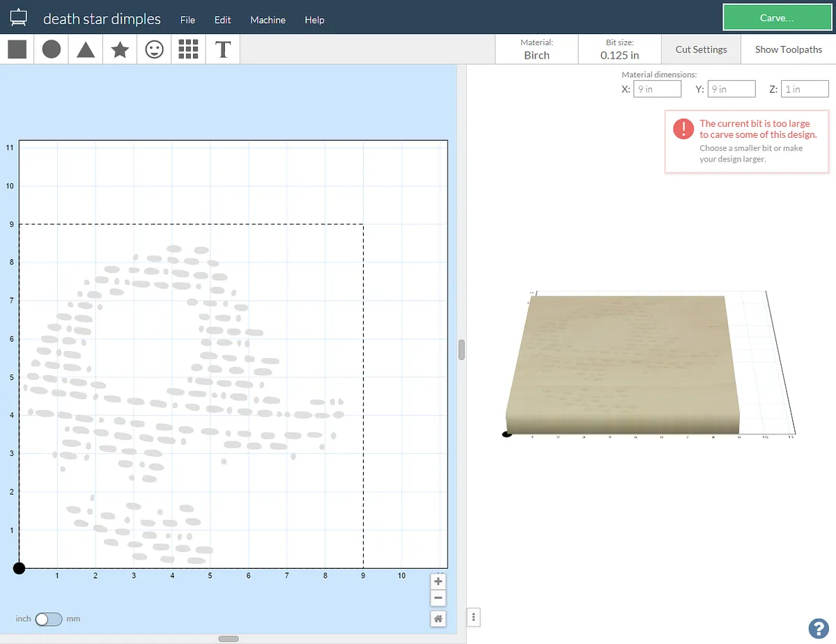
Task: Select the Star shape tool
Action: pyautogui.click(x=120, y=49)
